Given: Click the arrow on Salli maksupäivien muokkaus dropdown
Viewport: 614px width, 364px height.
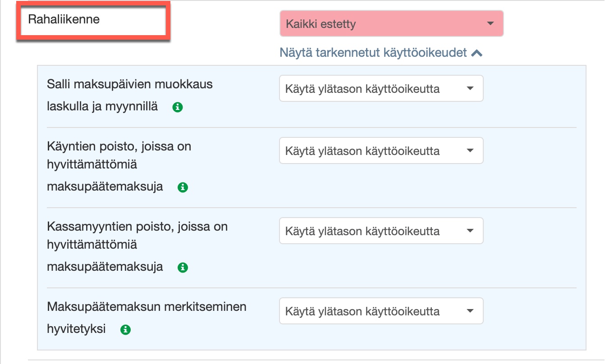Looking at the screenshot, I should pyautogui.click(x=470, y=88).
